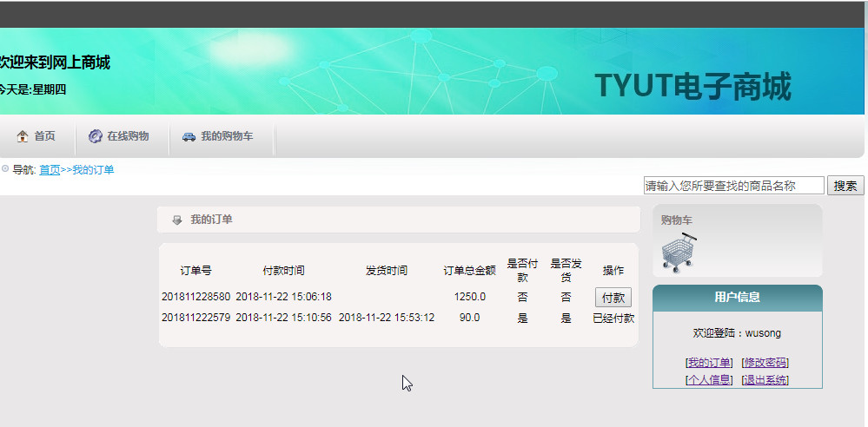Image resolution: width=868 pixels, height=427 pixels.
Task: Click the >>我的订单 breadcrumb text
Action: tap(87, 170)
